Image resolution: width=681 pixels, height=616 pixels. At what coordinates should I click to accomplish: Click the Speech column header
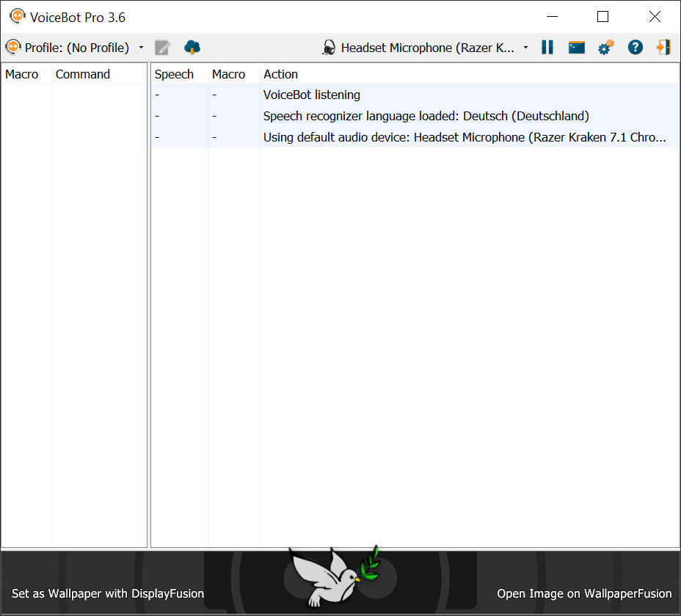click(x=180, y=74)
